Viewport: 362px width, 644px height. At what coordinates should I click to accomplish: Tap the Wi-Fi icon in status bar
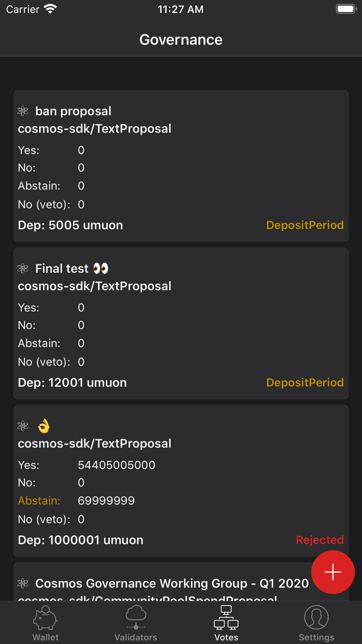50,8
